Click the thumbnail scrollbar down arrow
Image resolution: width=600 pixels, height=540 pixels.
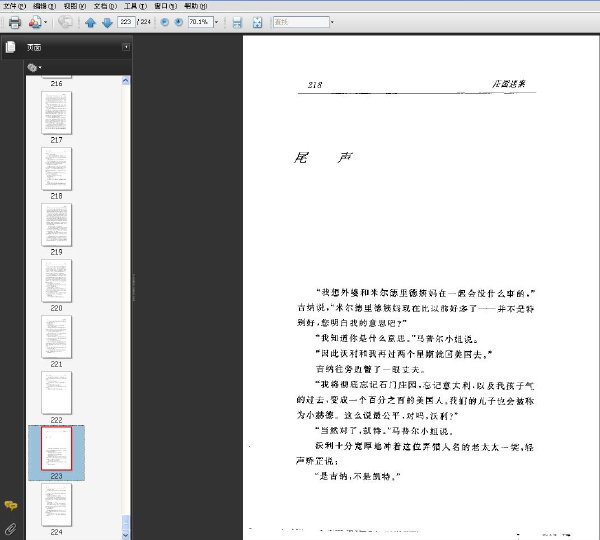[x=126, y=535]
